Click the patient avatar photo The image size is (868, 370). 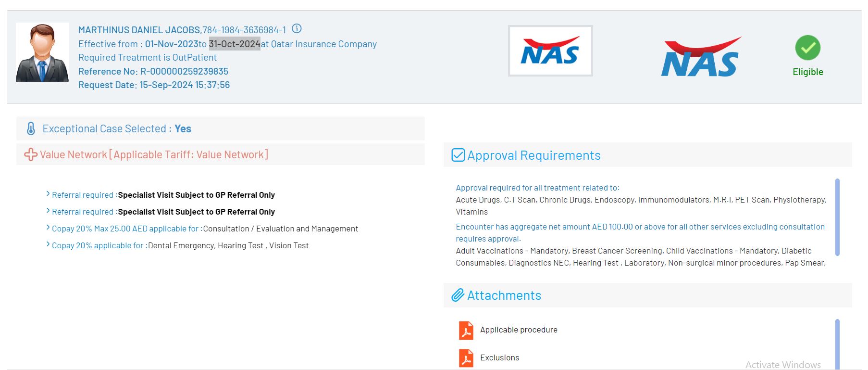coord(42,52)
